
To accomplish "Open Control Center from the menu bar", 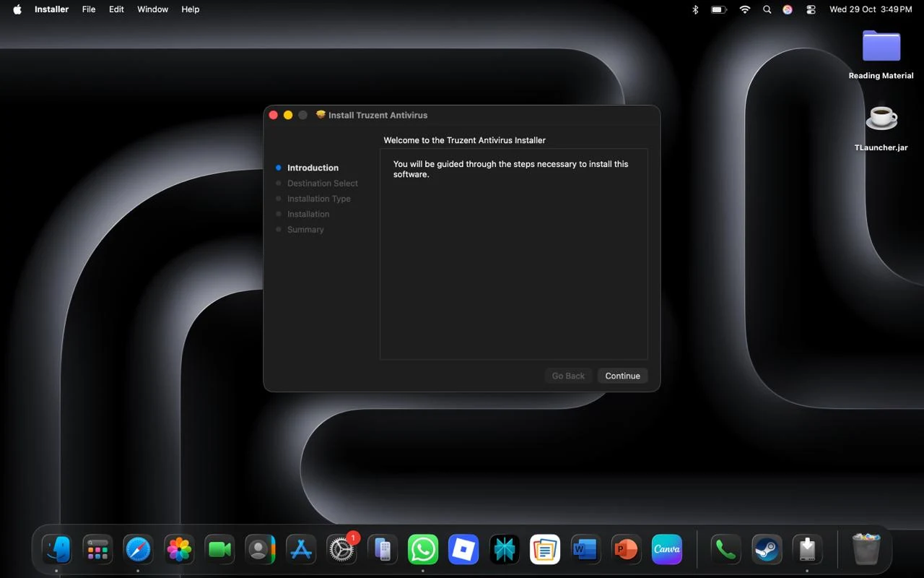I will coord(811,9).
